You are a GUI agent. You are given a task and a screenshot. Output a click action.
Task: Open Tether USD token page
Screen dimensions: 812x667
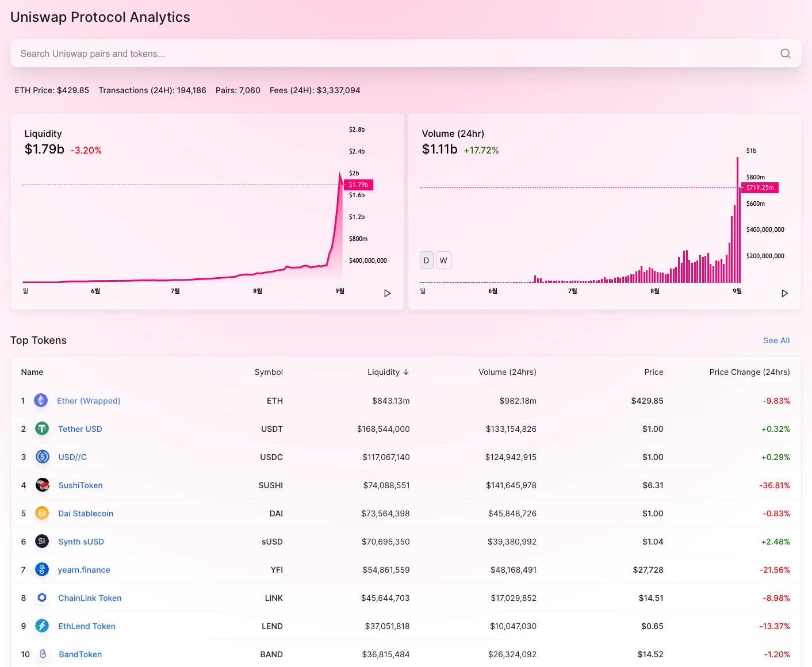(80, 429)
